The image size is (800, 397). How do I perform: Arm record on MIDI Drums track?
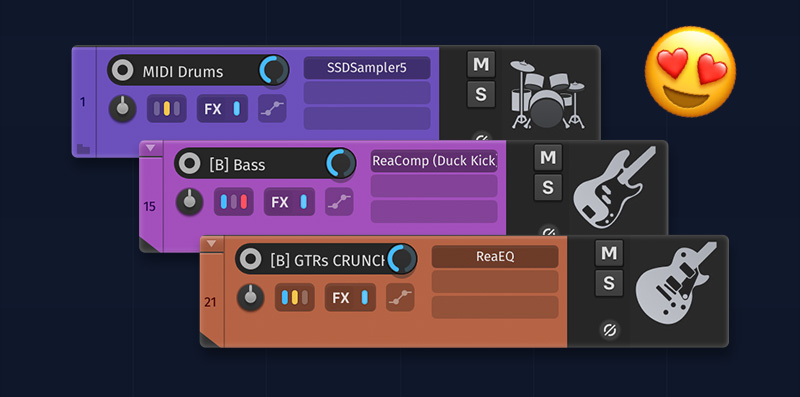pyautogui.click(x=122, y=70)
